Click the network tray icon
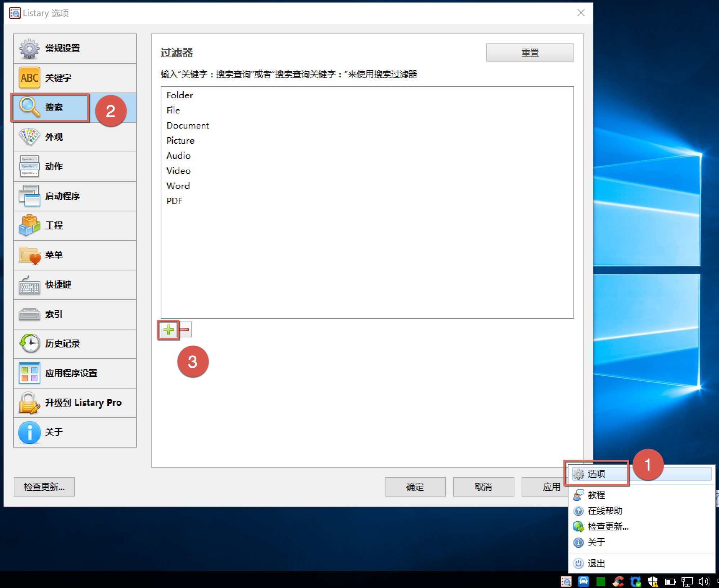Image resolution: width=719 pixels, height=588 pixels. [x=687, y=582]
